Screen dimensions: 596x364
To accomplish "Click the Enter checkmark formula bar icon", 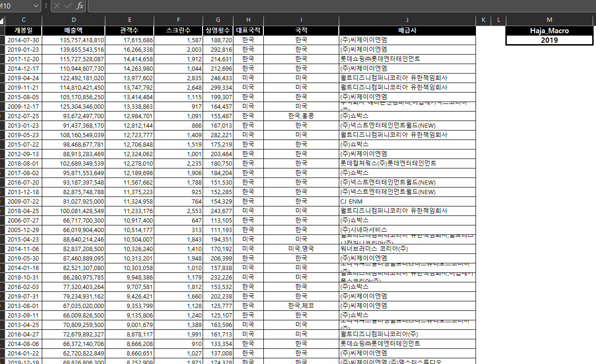I will [x=68, y=6].
